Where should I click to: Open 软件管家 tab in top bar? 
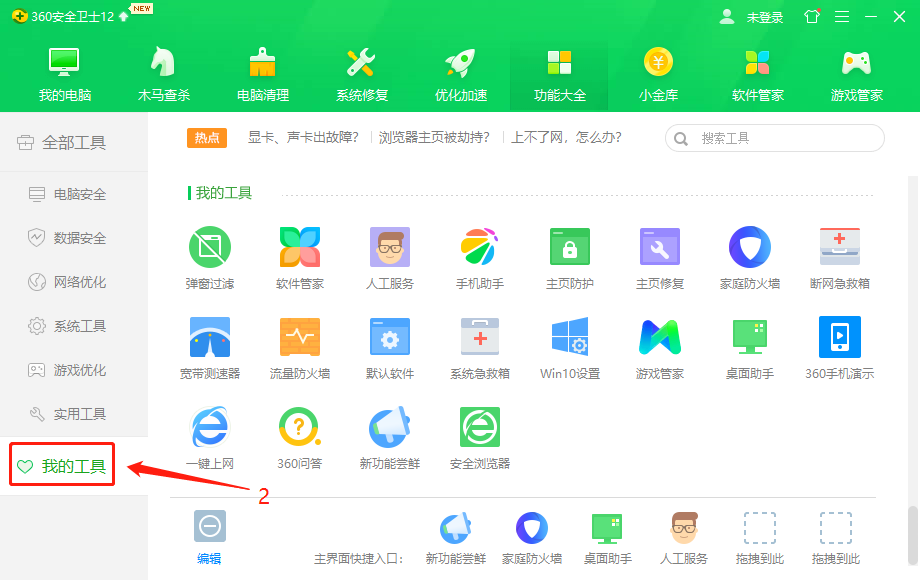tap(757, 74)
